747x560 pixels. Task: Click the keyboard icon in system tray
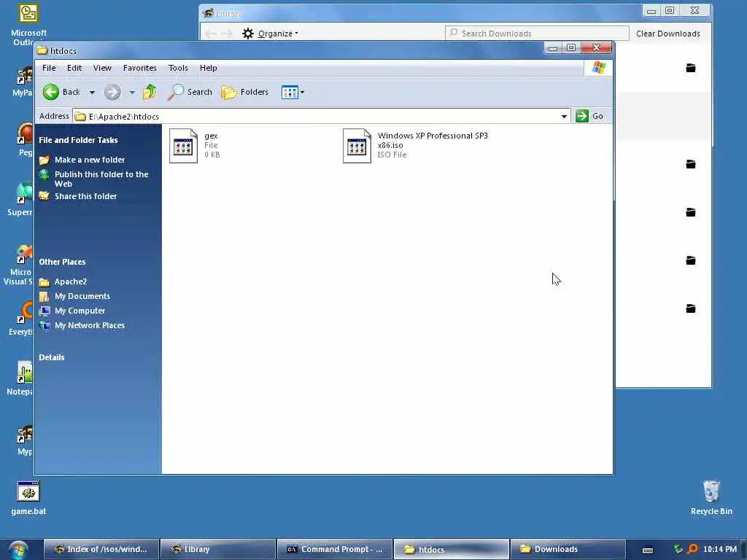[x=648, y=550]
